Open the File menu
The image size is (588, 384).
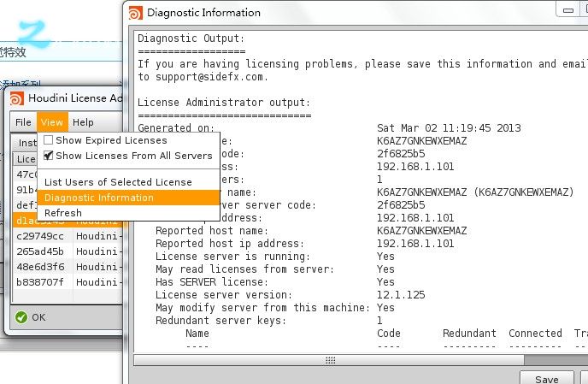click(23, 122)
